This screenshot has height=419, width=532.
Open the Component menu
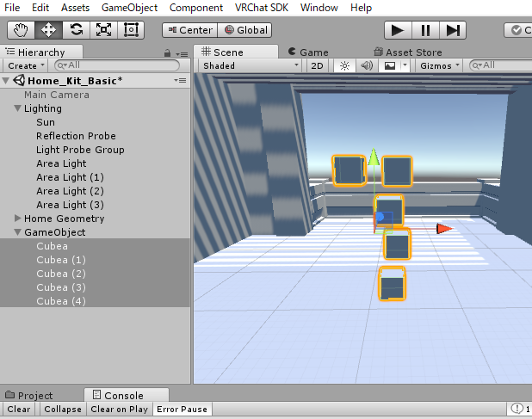(196, 8)
